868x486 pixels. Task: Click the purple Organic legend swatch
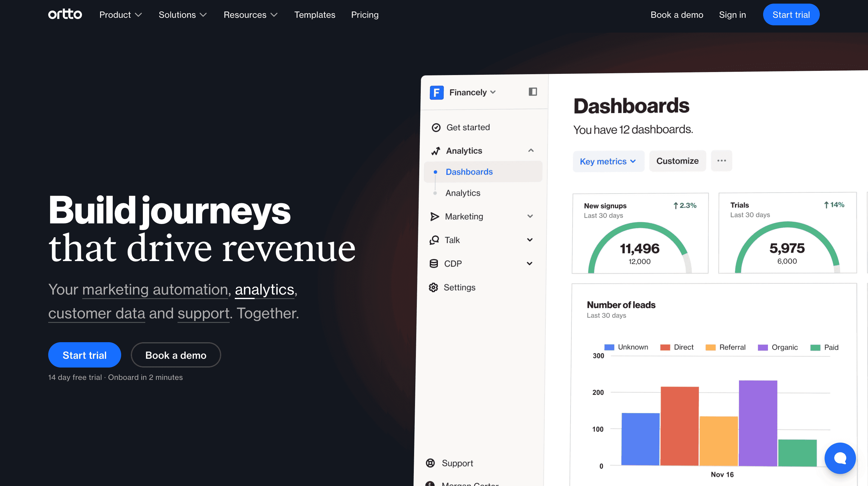pyautogui.click(x=762, y=348)
